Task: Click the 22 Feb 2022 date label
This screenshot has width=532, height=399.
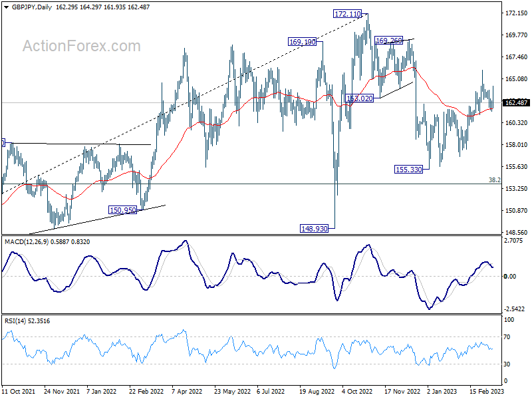Action: 146,391
